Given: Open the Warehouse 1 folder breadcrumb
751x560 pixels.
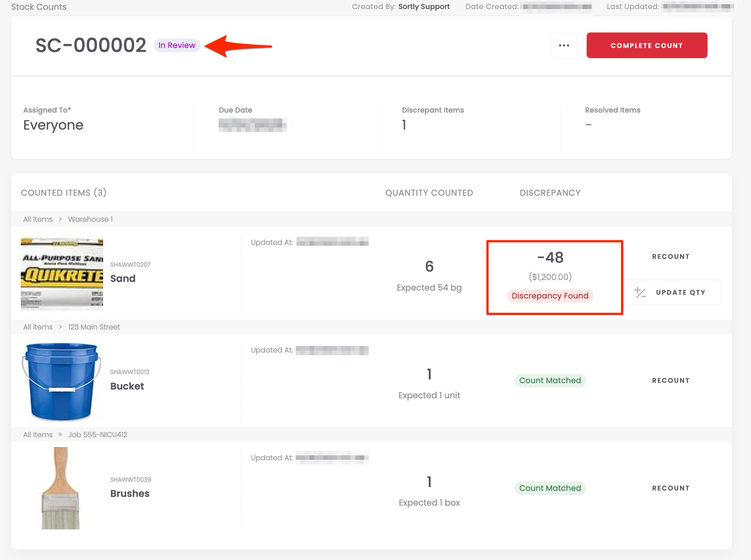Looking at the screenshot, I should pos(90,219).
